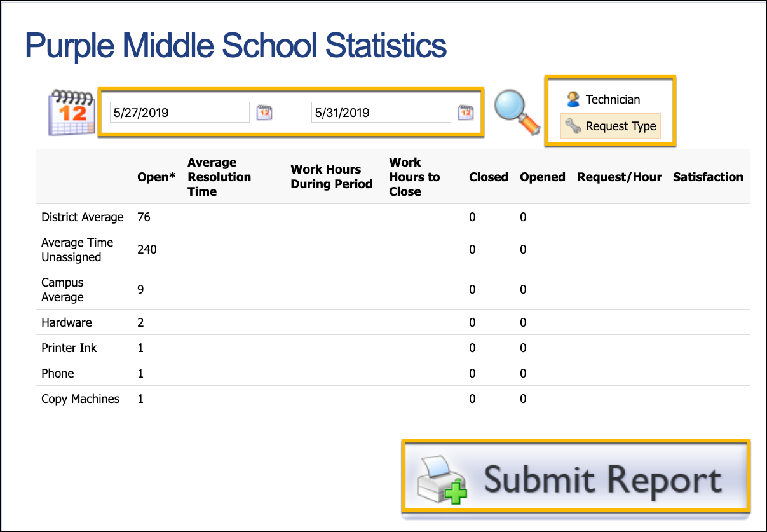Image resolution: width=767 pixels, height=532 pixels.
Task: Click the Request/Hour column header
Action: pos(620,177)
